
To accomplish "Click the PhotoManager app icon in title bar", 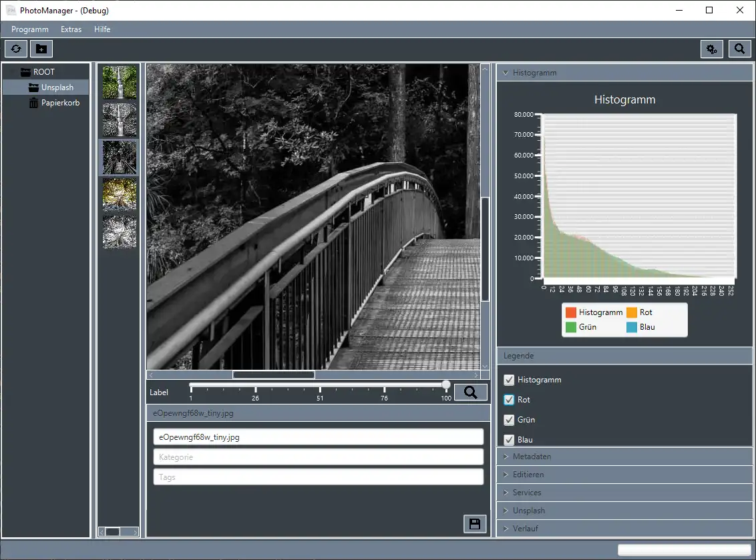I will point(11,10).
